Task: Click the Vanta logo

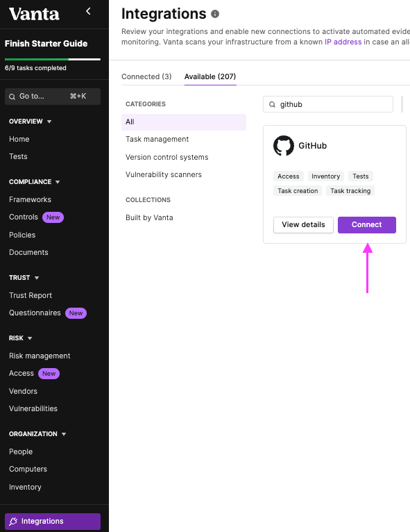Action: pyautogui.click(x=34, y=14)
